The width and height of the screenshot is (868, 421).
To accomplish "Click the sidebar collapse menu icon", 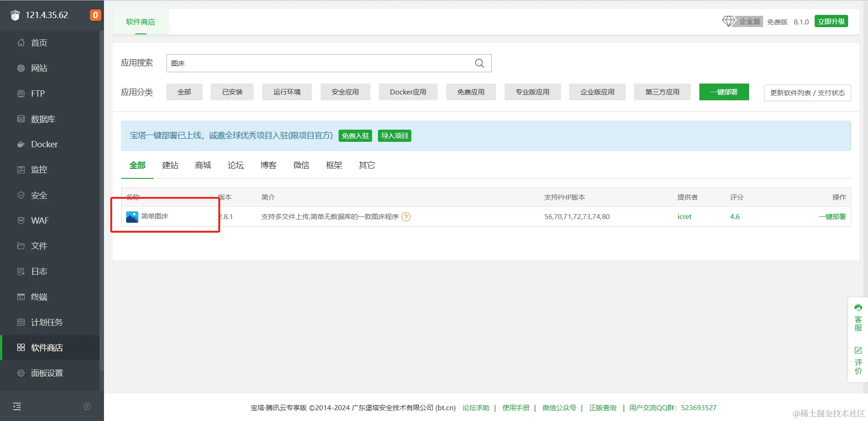I will (17, 406).
